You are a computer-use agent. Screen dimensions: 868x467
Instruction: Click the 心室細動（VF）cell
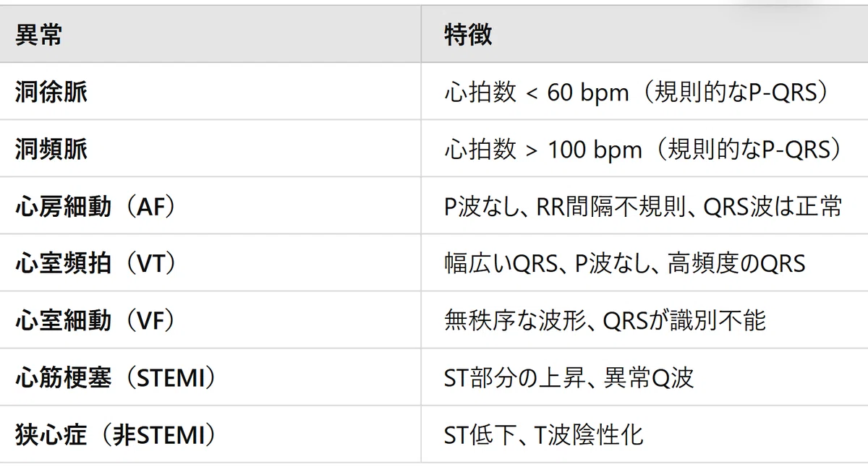click(95, 321)
